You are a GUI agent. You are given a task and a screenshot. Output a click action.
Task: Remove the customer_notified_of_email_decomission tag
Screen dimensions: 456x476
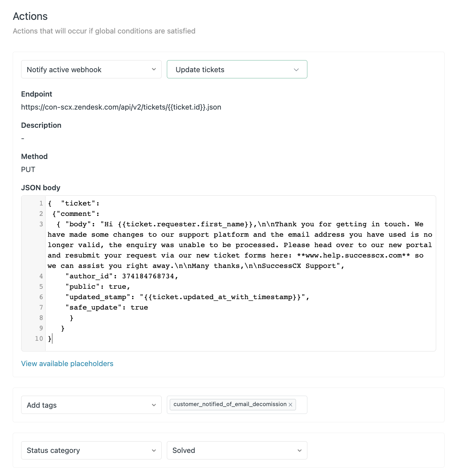(x=290, y=404)
